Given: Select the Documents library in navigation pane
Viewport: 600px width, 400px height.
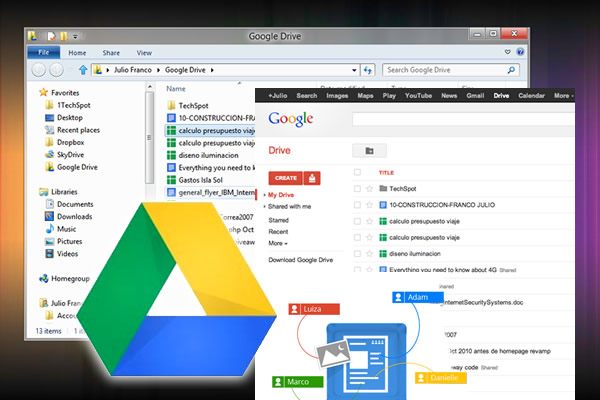Looking at the screenshot, I should pyautogui.click(x=75, y=204).
